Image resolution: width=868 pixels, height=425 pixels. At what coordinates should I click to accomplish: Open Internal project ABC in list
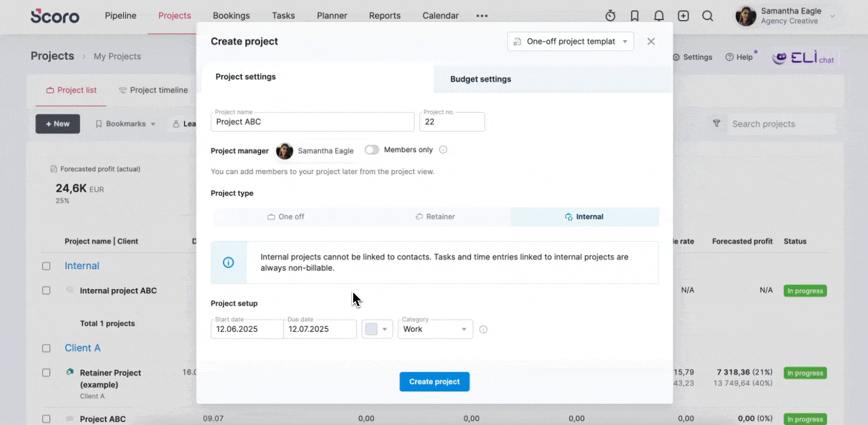click(x=119, y=290)
